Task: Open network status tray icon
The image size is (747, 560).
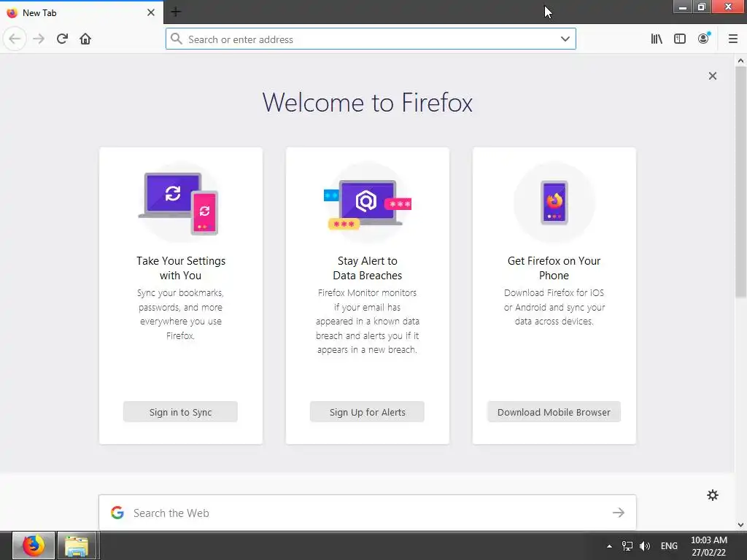Action: [x=627, y=545]
